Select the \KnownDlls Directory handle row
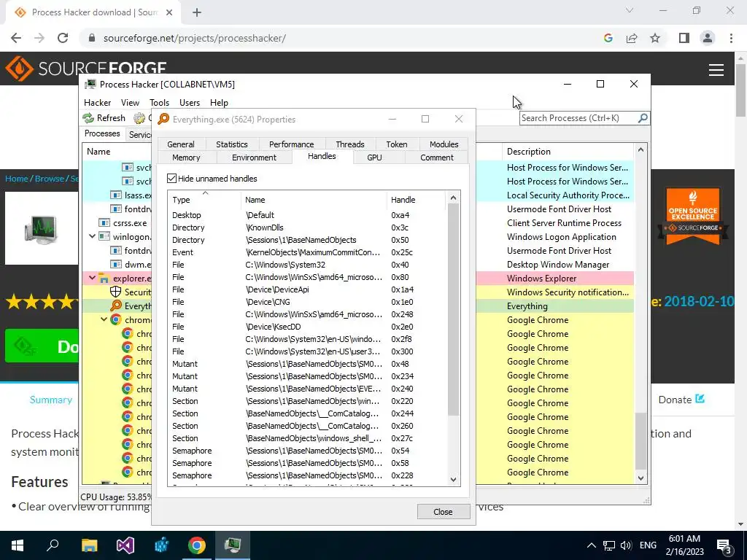747x560 pixels. click(307, 227)
